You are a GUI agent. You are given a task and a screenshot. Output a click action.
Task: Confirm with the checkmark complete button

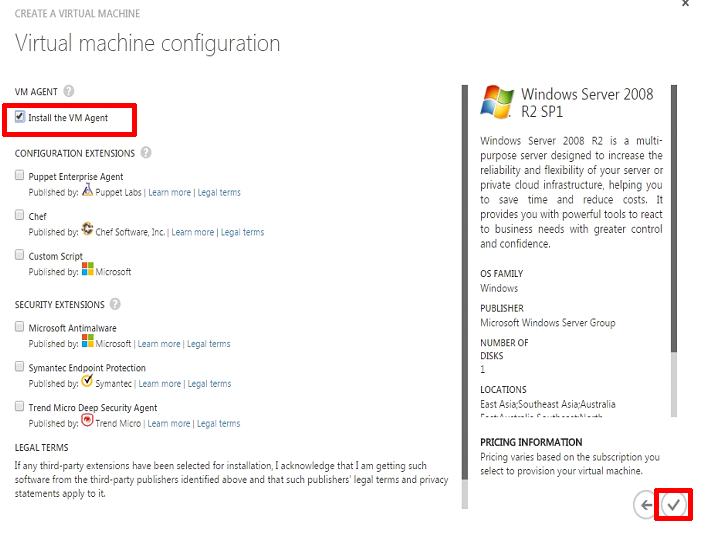(x=673, y=505)
